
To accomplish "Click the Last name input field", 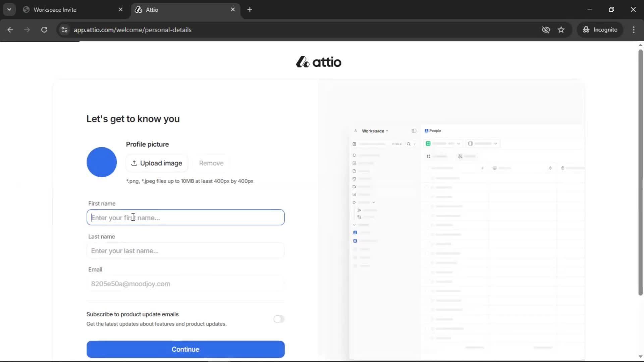I will (185, 251).
